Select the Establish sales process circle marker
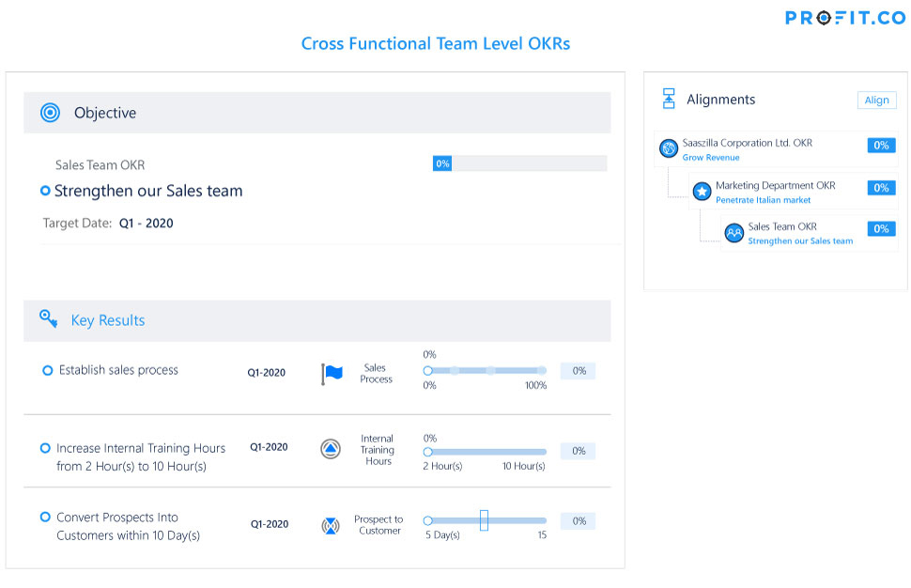Screen dimensions: 911x588 [x=48, y=370]
